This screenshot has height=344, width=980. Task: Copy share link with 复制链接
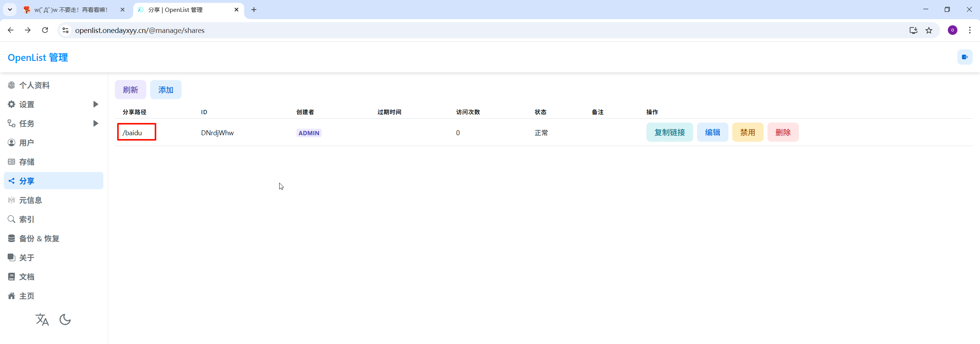click(669, 132)
